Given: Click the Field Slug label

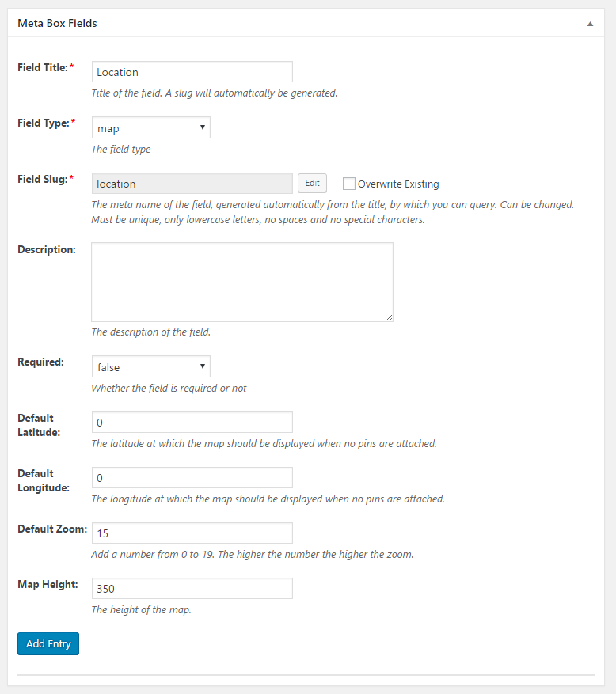Looking at the screenshot, I should point(43,180).
